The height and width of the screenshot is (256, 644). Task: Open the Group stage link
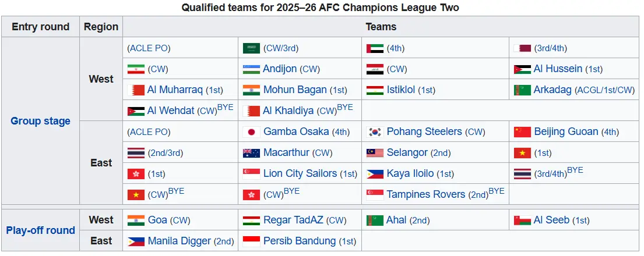[x=40, y=121]
